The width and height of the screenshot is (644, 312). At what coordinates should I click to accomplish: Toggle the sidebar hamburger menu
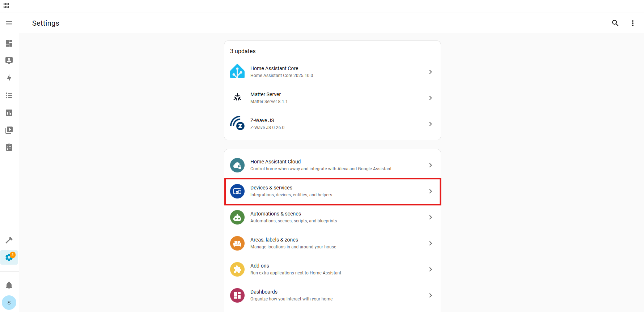(x=9, y=23)
